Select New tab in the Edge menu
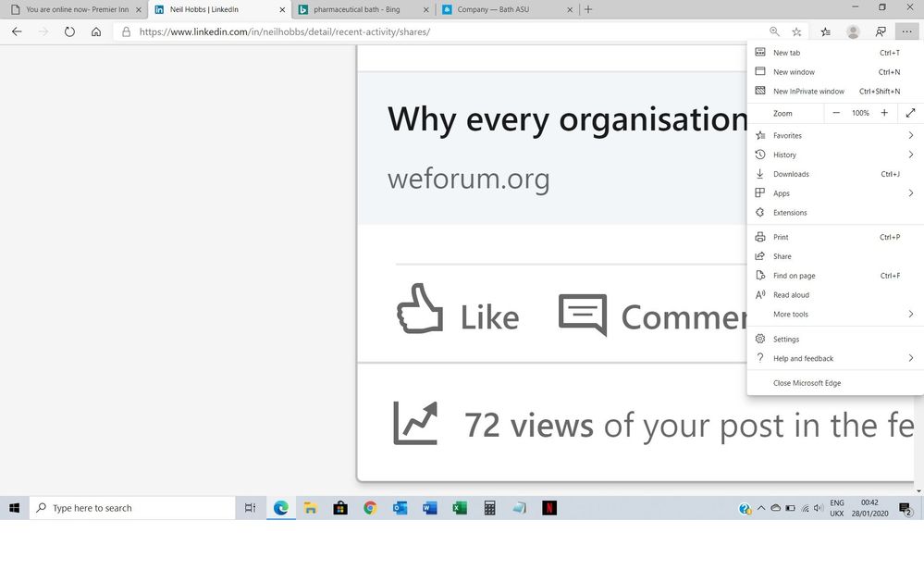Image resolution: width=924 pixels, height=582 pixels. pos(835,53)
